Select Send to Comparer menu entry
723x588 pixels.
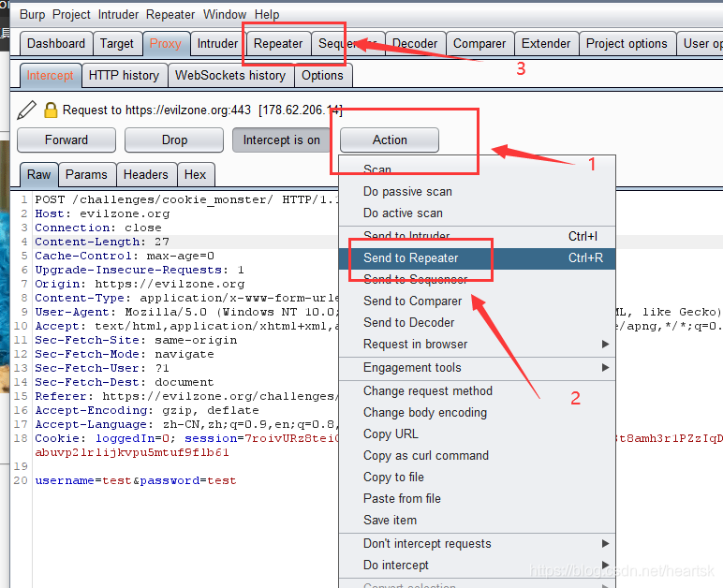478,301
